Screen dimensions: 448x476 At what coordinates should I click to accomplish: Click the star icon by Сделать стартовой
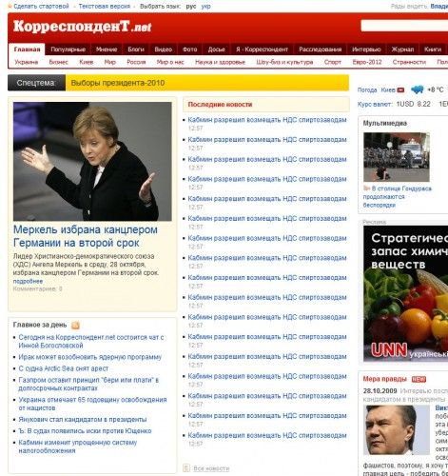point(10,7)
